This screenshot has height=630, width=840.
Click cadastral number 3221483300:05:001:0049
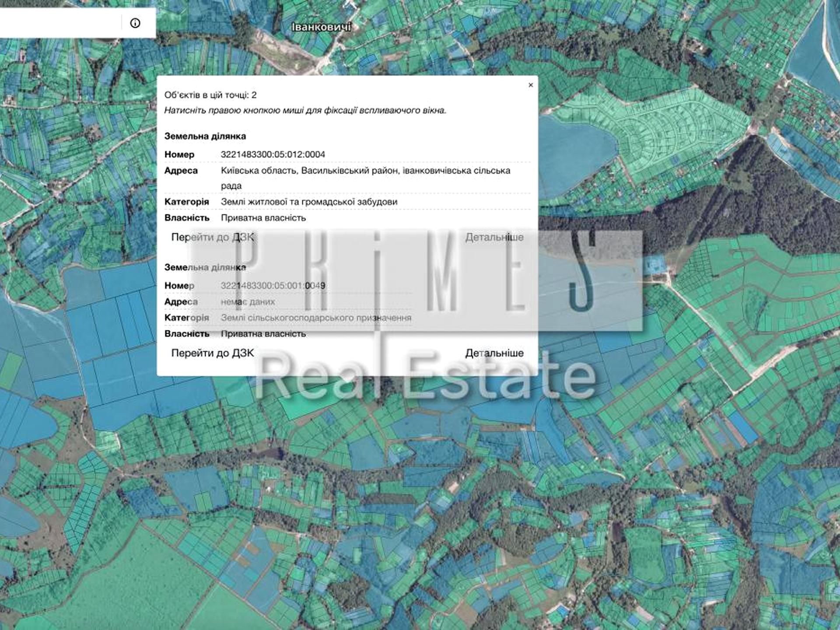tap(273, 286)
